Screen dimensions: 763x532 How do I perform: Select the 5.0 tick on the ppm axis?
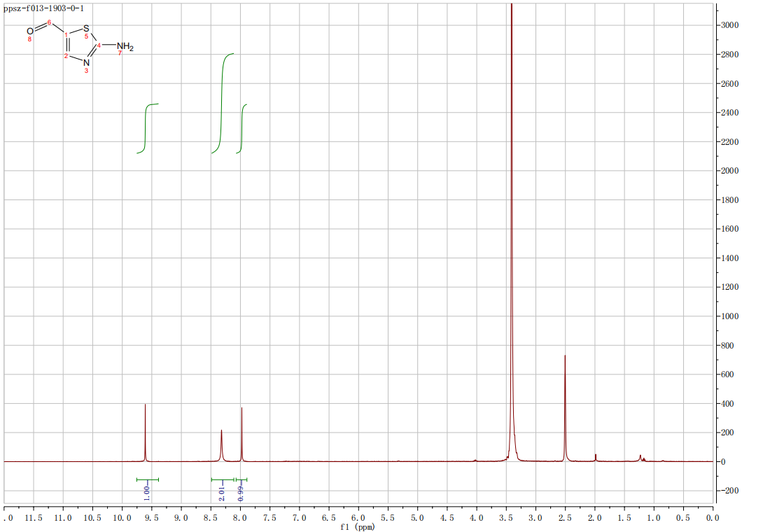pos(417,517)
